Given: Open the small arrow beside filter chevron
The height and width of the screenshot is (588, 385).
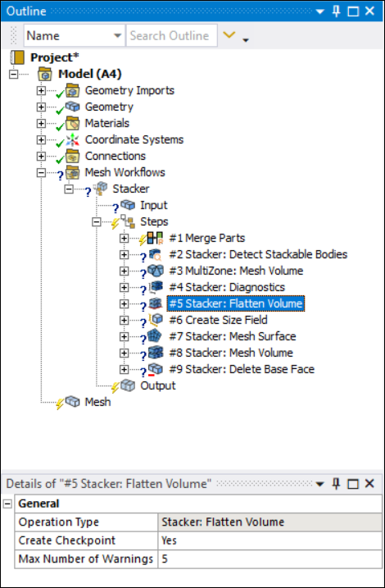Looking at the screenshot, I should coord(246,39).
